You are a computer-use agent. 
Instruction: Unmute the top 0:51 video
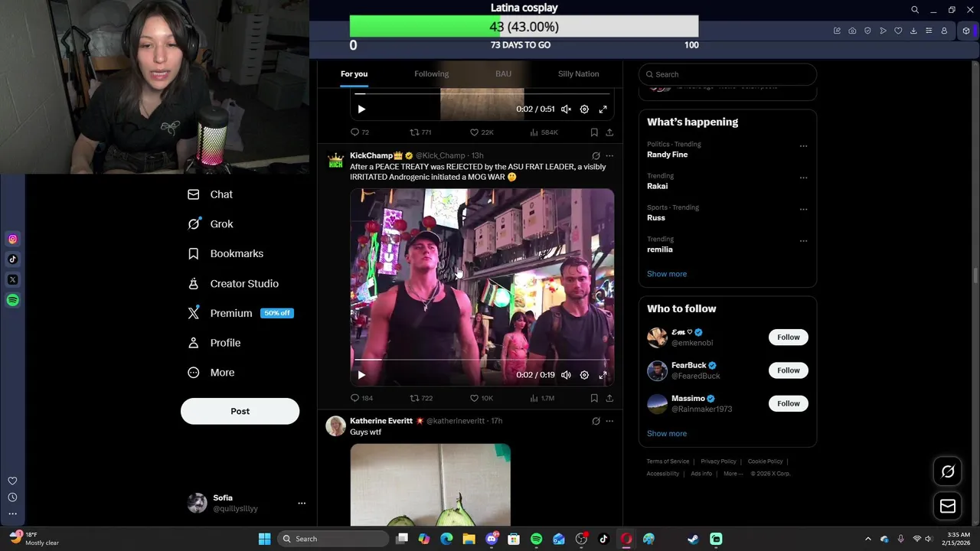coord(566,109)
